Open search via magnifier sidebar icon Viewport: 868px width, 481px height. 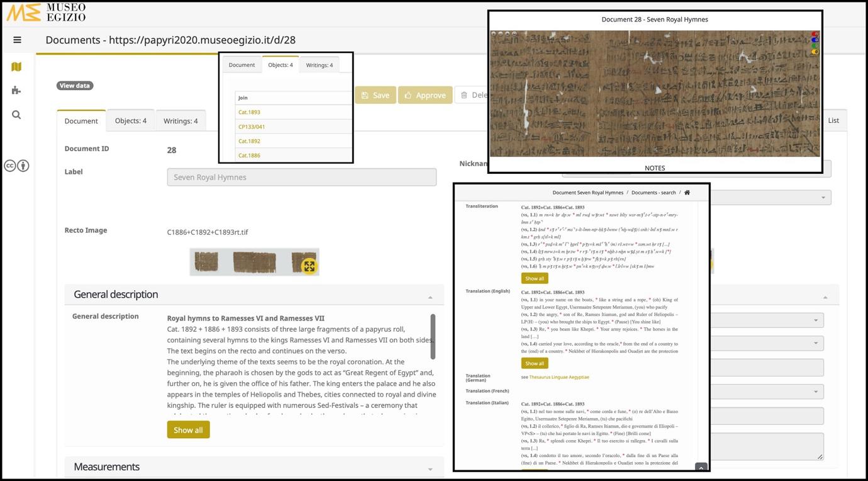coord(16,115)
